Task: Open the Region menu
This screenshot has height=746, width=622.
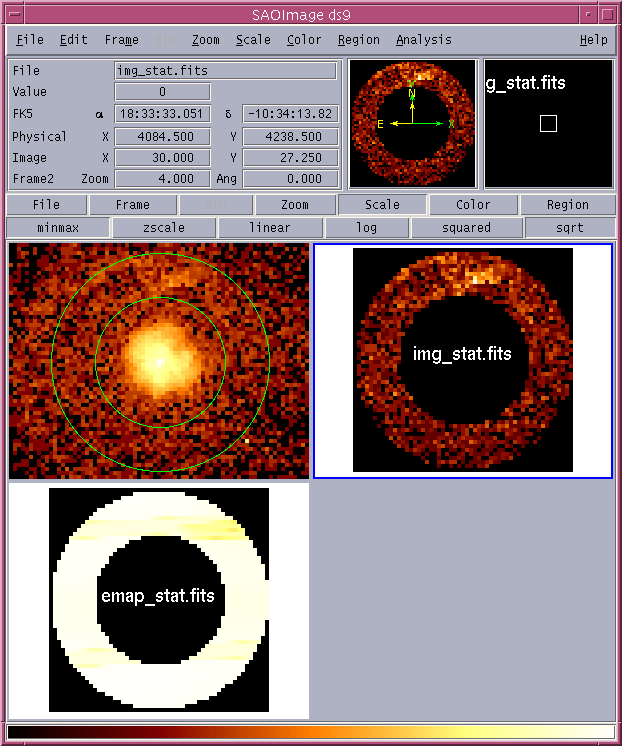Action: [359, 40]
